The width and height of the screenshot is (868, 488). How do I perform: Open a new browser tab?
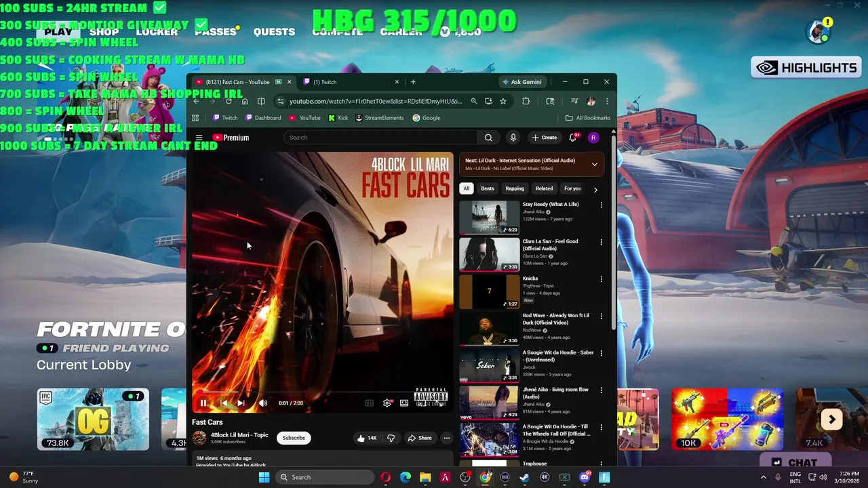tap(413, 82)
